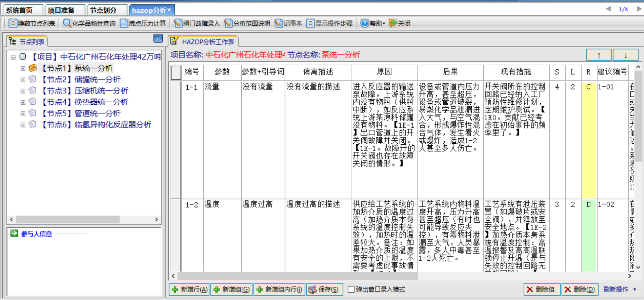Click yellow risk cell C in row 1-1
This screenshot has width=644, height=300.
pos(589,140)
